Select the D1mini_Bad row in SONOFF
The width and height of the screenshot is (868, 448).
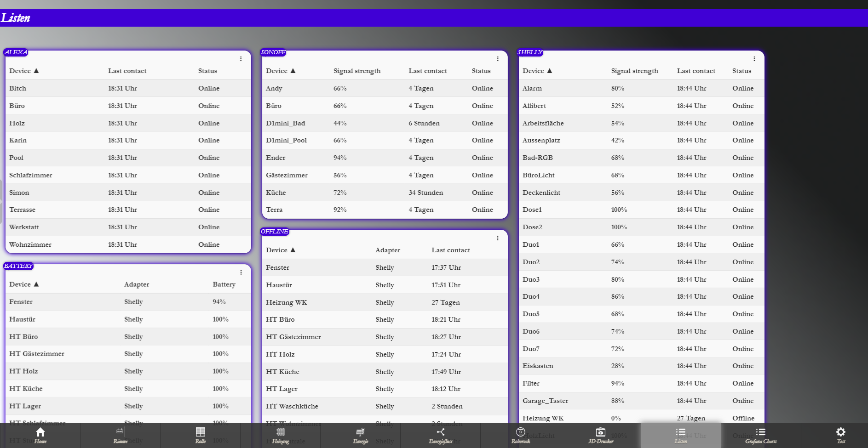click(385, 123)
